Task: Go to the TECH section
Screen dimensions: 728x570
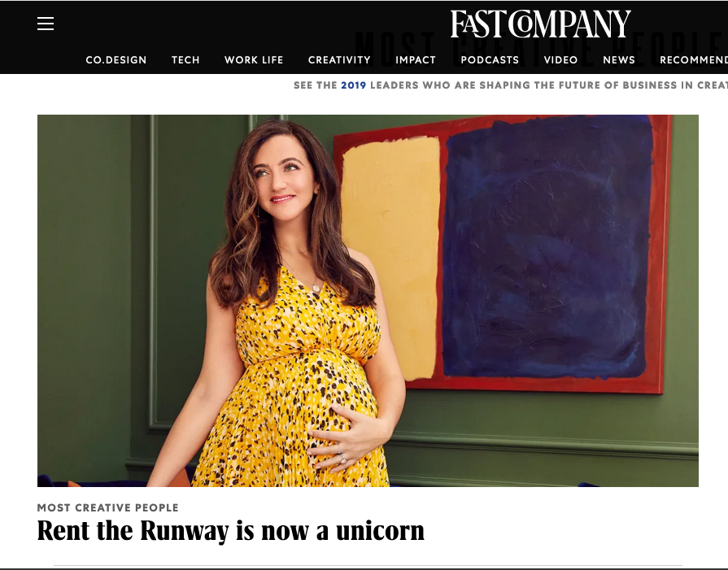Action: (185, 60)
